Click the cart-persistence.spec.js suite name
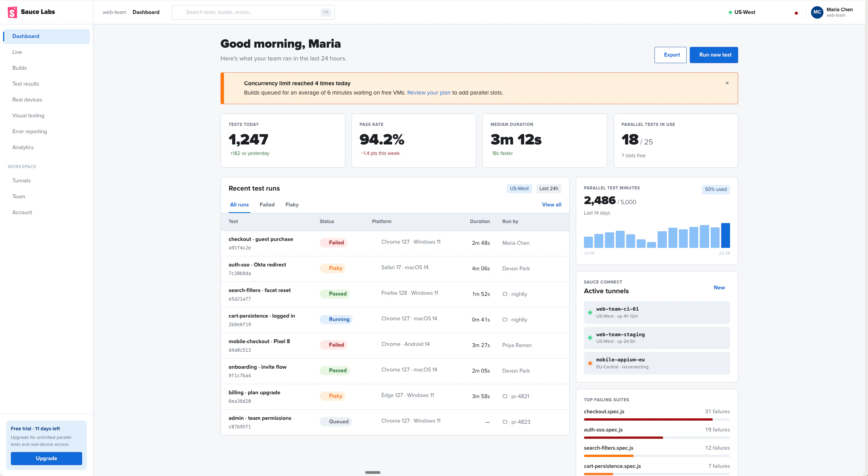 [x=612, y=466]
